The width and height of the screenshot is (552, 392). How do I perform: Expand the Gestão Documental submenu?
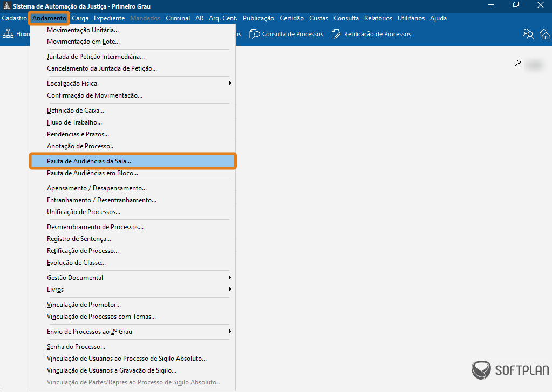pos(133,278)
